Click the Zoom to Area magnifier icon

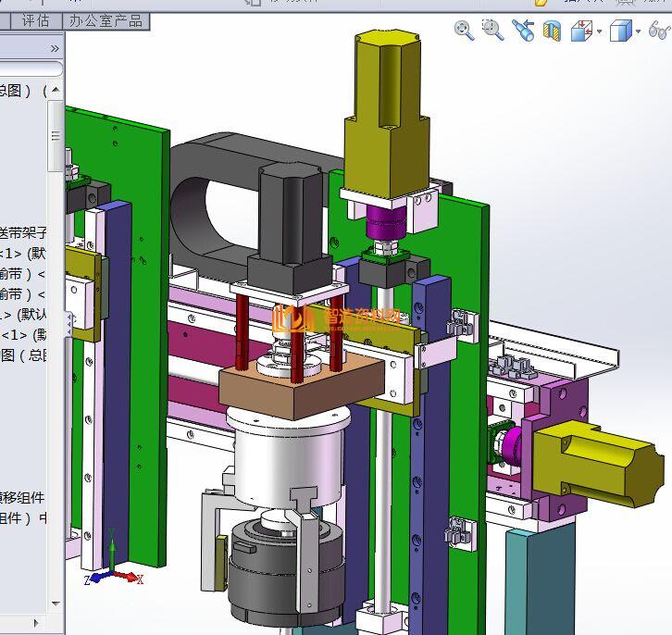click(x=492, y=31)
